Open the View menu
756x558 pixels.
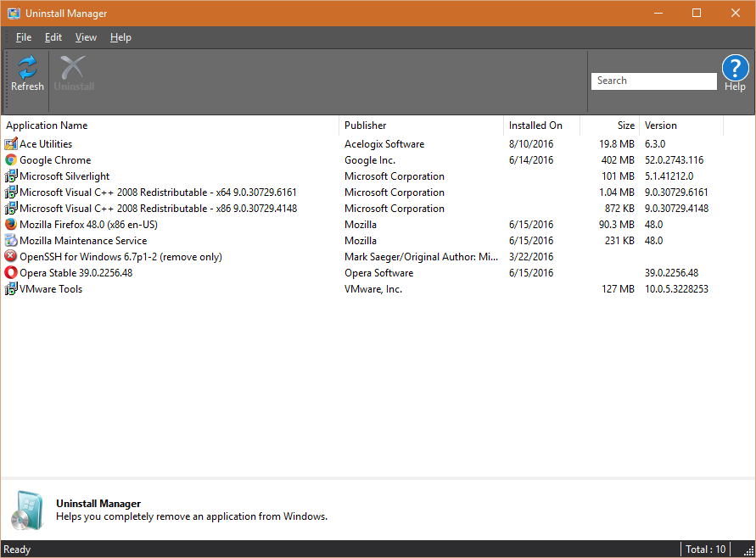[x=85, y=36]
